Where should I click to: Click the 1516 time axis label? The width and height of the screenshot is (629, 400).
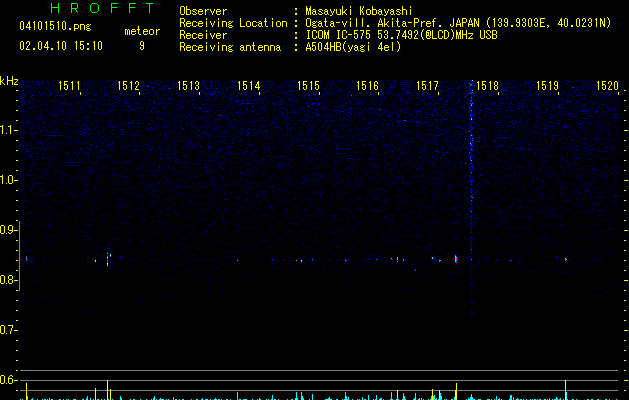367,86
